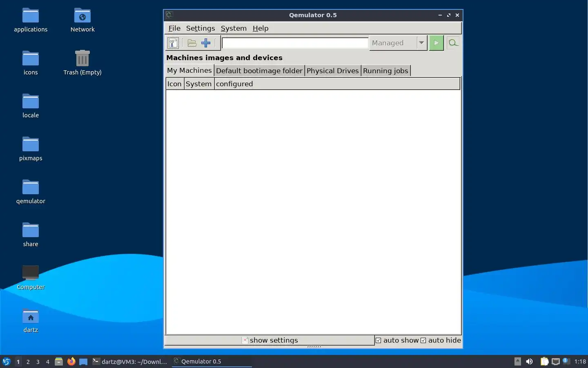Open the wrench settings icon in Qemulator toolbar
This screenshot has width=588, height=368.
(173, 43)
